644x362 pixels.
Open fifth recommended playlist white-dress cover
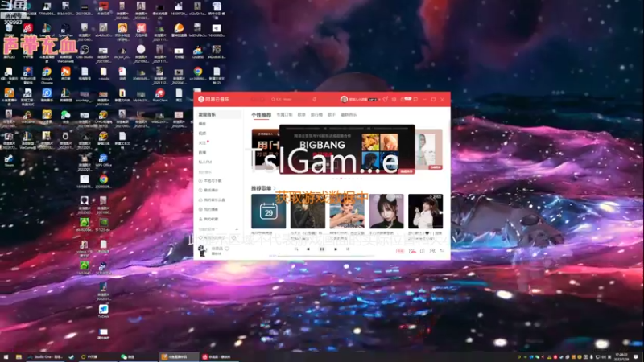426,212
